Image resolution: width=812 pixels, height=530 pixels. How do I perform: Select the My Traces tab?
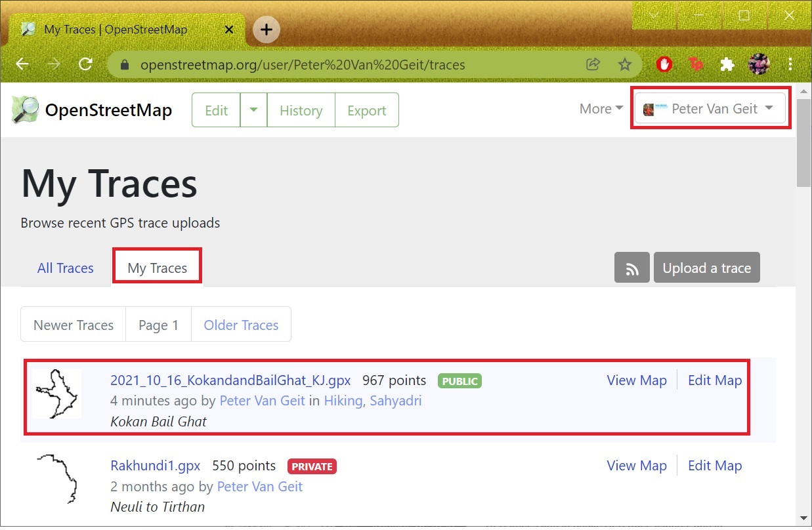[x=158, y=268]
